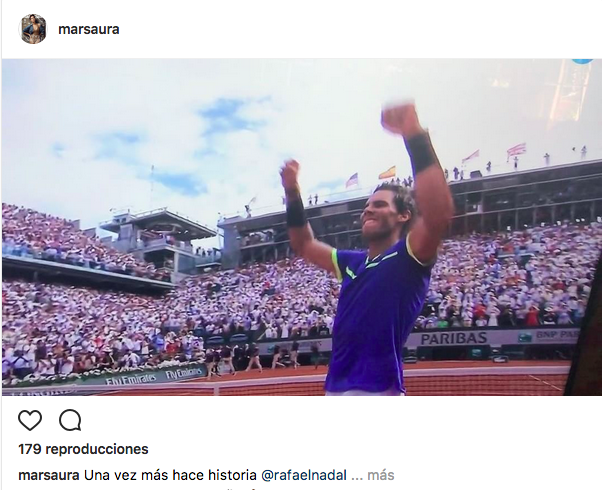Like the post with the heart icon

point(30,420)
